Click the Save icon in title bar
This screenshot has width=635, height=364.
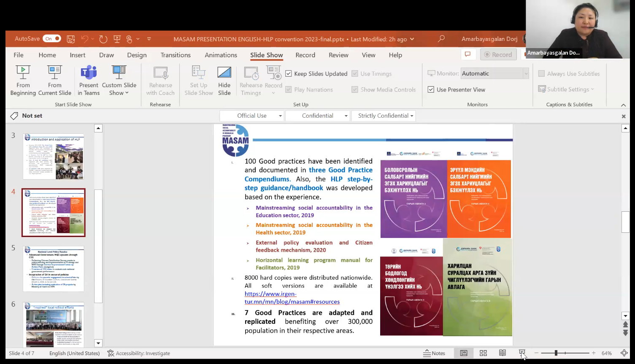tap(71, 39)
